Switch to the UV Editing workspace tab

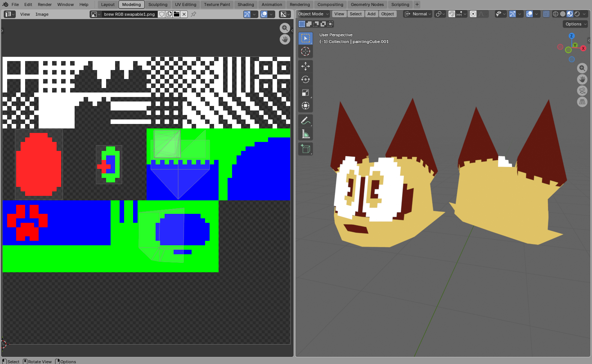click(x=186, y=4)
